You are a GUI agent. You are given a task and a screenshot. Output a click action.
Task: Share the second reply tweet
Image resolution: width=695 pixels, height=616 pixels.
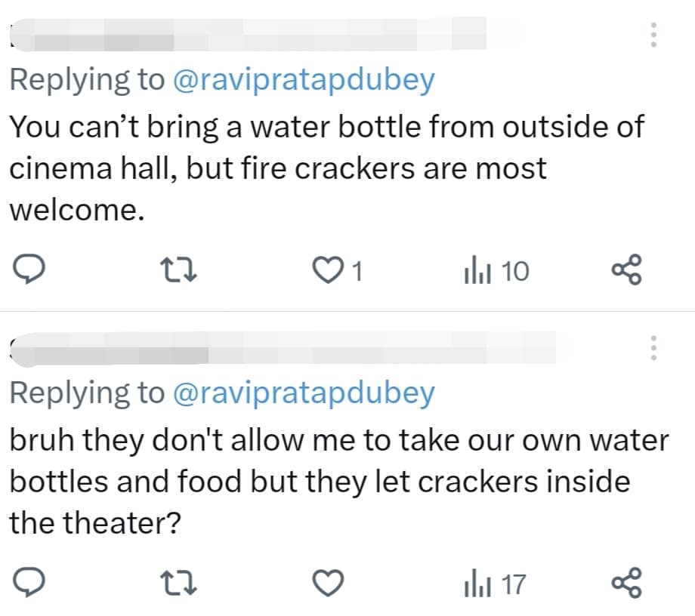(x=626, y=582)
